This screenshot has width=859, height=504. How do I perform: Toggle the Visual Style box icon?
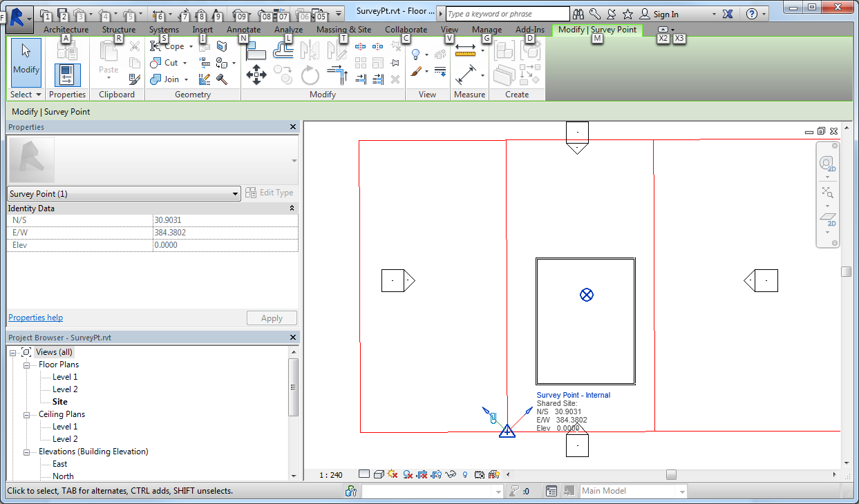(x=379, y=474)
